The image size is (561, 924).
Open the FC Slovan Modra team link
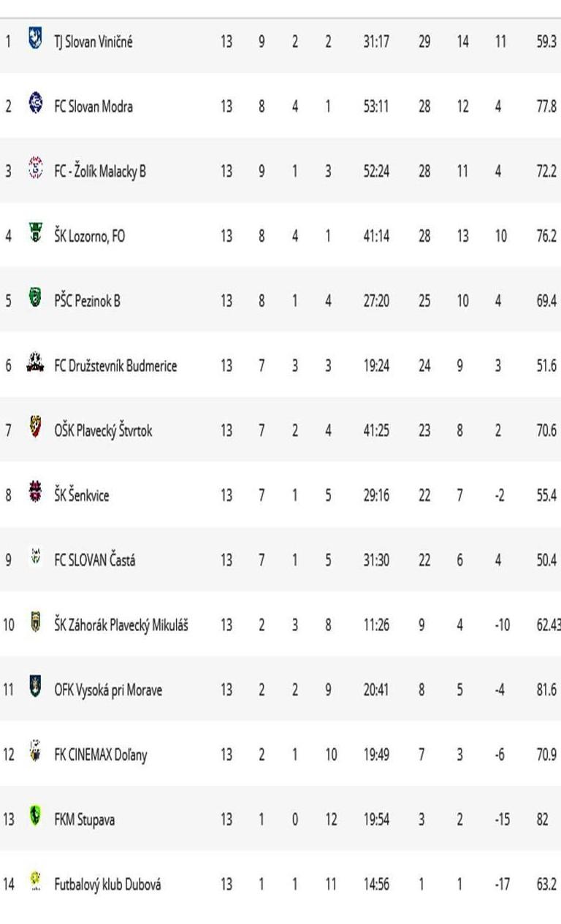[x=93, y=107]
